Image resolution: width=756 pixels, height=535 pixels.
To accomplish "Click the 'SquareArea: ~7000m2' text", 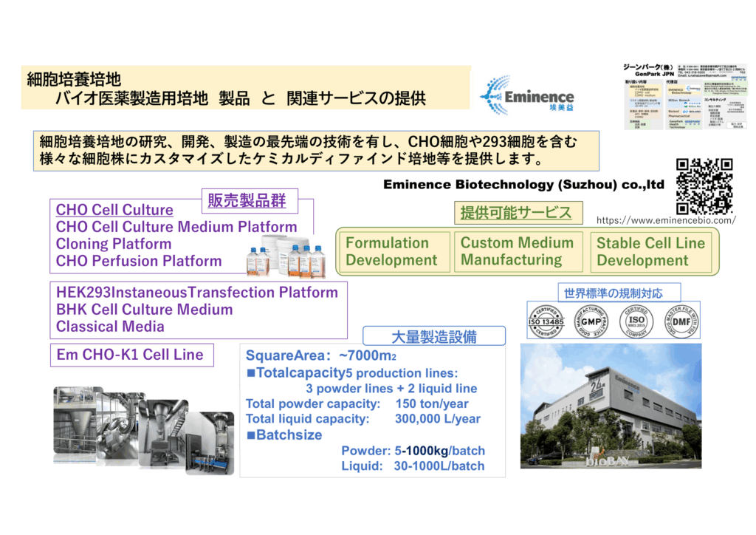I will click(x=321, y=355).
